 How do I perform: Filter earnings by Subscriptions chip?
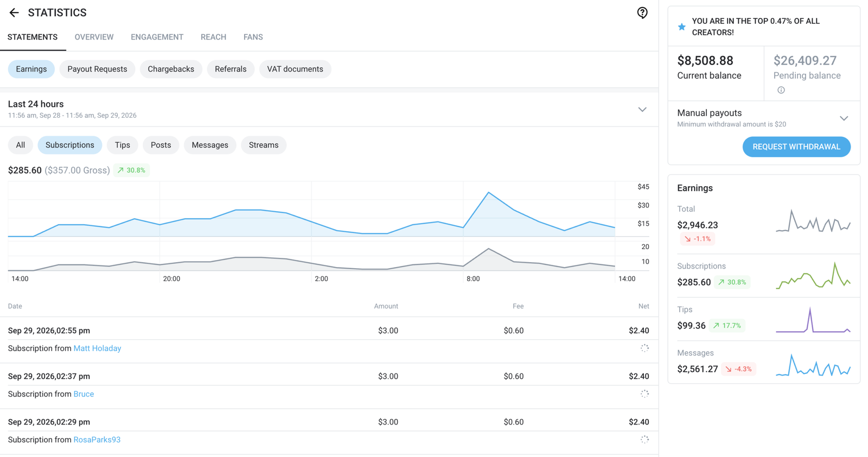pos(70,145)
